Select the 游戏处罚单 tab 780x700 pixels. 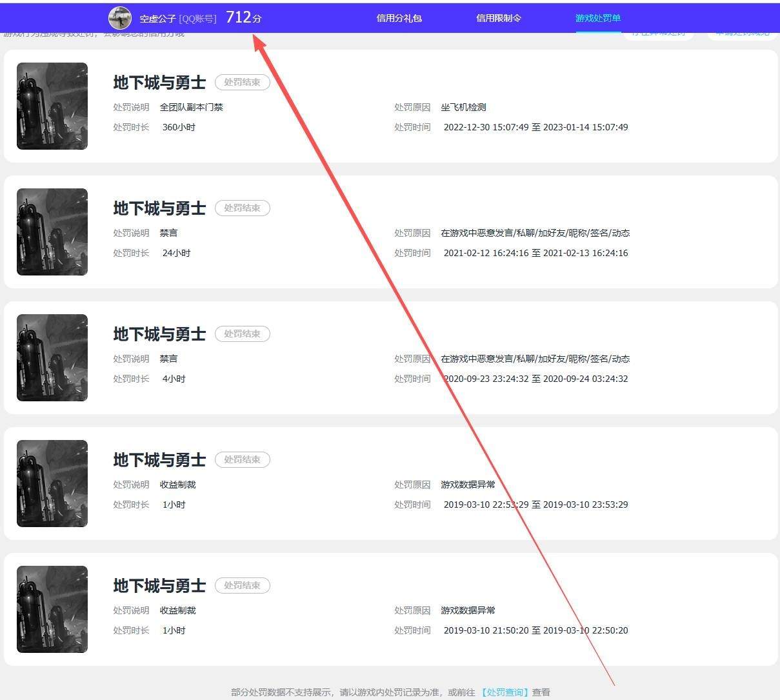click(x=598, y=18)
